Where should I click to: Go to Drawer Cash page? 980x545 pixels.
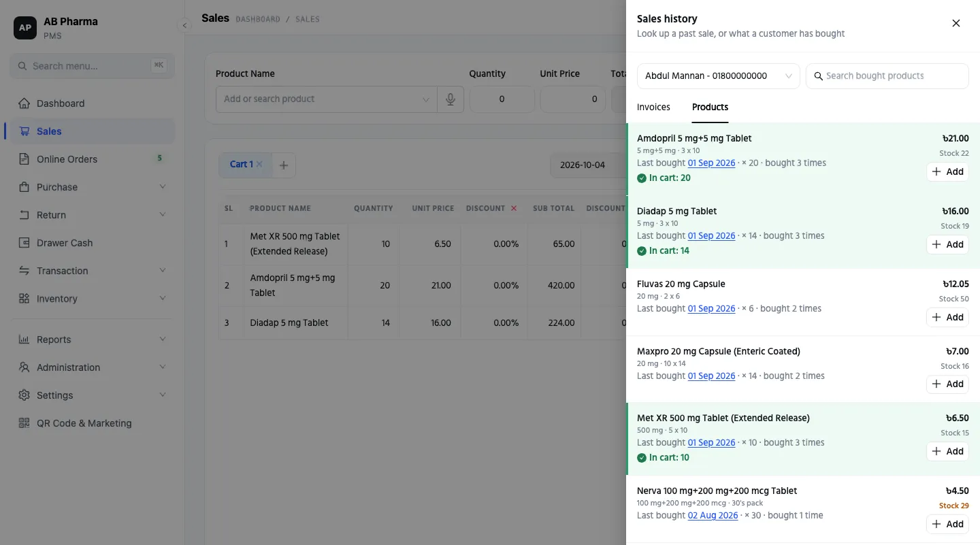(93, 243)
